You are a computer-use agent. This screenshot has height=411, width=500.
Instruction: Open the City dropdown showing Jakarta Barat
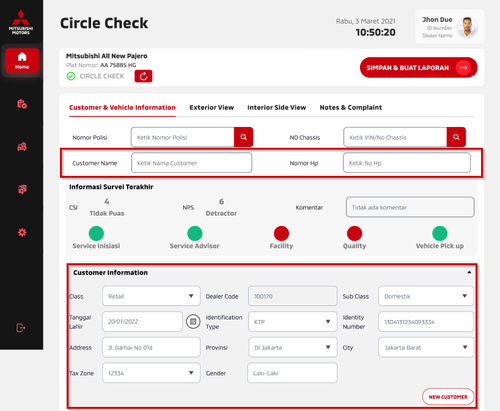[426, 347]
